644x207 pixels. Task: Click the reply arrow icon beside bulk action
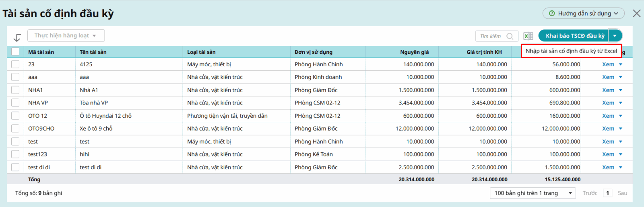click(17, 37)
